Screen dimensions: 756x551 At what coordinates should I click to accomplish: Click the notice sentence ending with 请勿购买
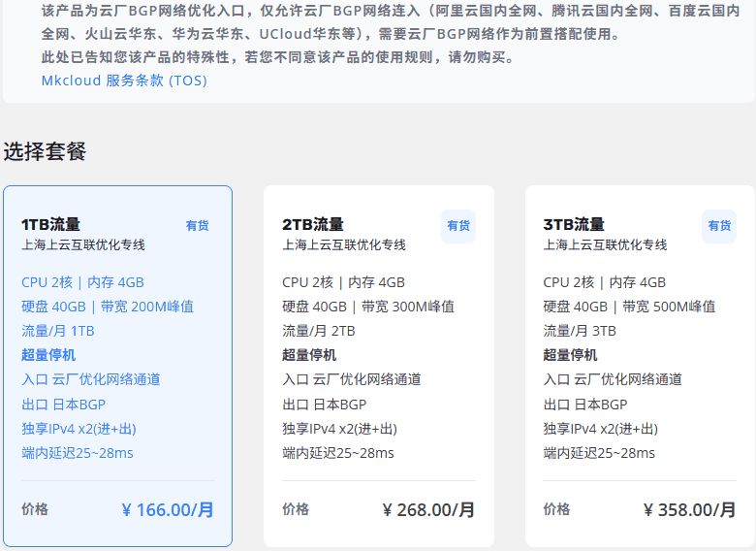[x=279, y=57]
